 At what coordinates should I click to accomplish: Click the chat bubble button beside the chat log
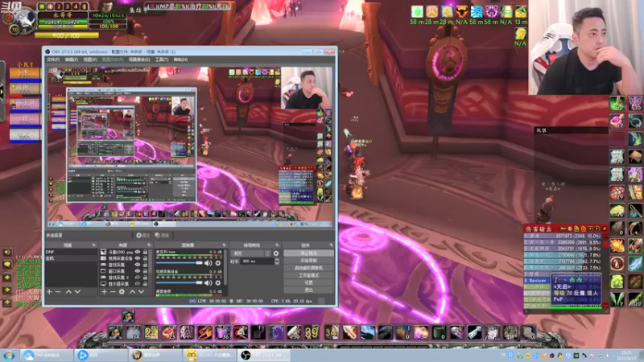(7, 265)
